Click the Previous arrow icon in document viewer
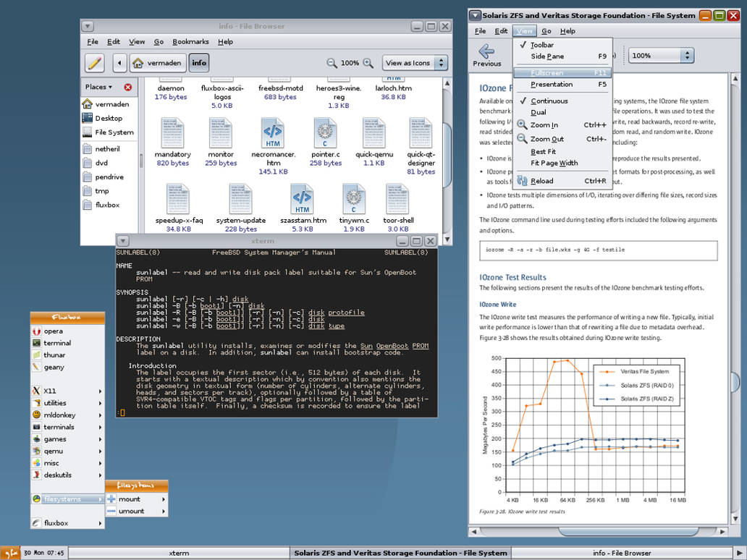The width and height of the screenshot is (747, 560). [488, 50]
